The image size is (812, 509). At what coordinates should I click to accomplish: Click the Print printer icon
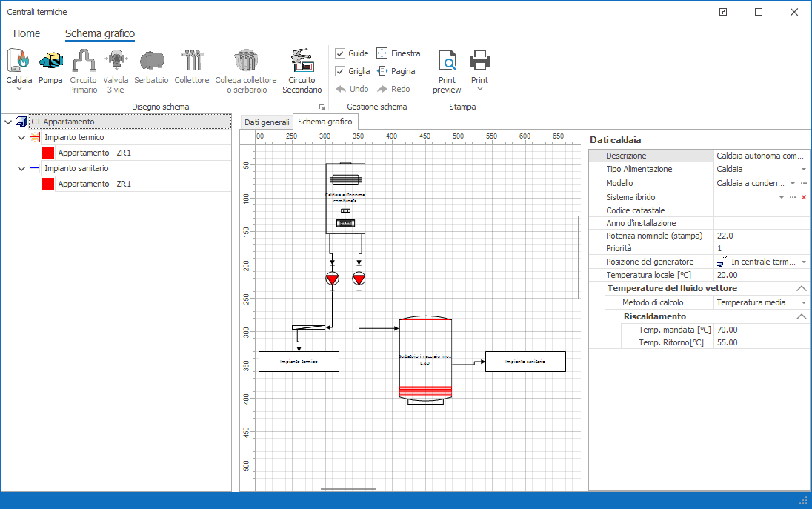479,59
